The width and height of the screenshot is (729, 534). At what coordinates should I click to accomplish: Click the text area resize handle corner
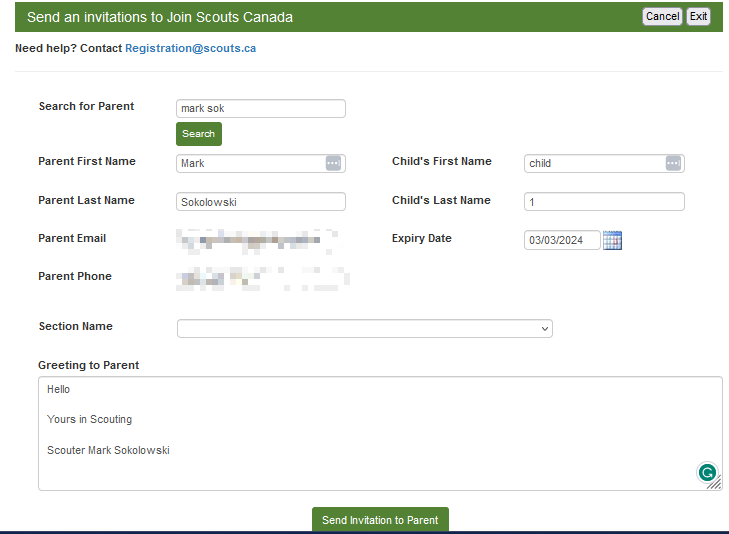pyautogui.click(x=716, y=484)
